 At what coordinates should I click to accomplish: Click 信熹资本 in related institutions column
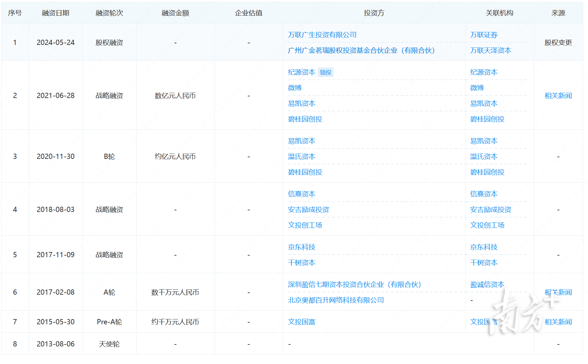484,194
